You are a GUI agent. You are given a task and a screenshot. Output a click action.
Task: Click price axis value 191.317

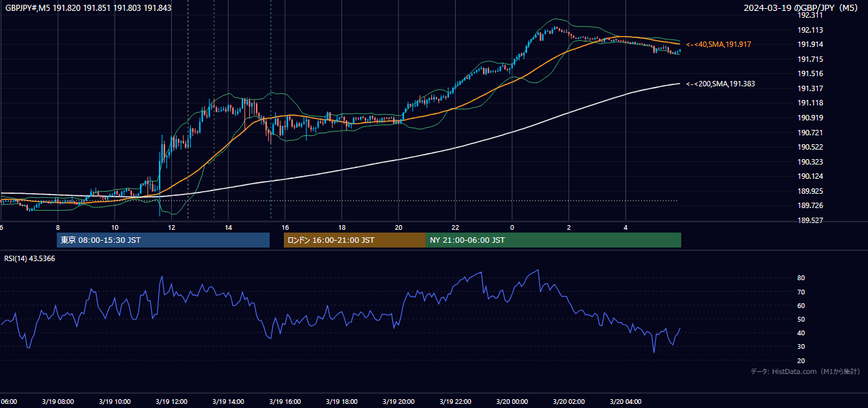coord(810,88)
